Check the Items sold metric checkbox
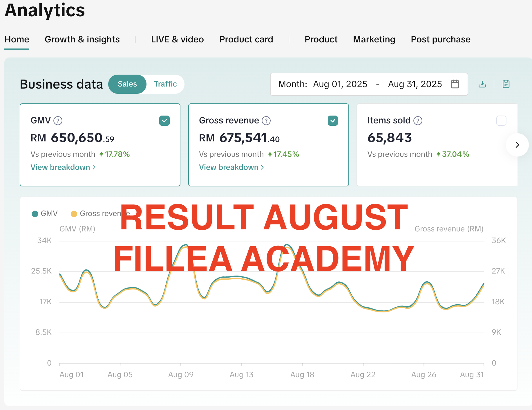532x410 pixels. tap(501, 121)
